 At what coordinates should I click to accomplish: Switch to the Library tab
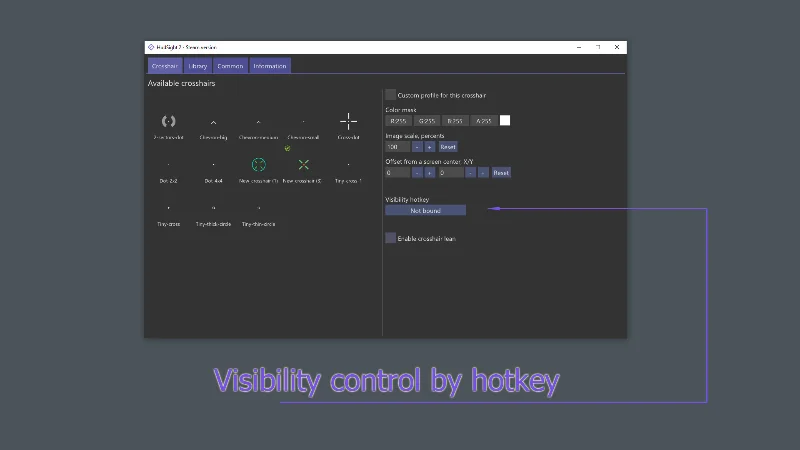pyautogui.click(x=197, y=66)
